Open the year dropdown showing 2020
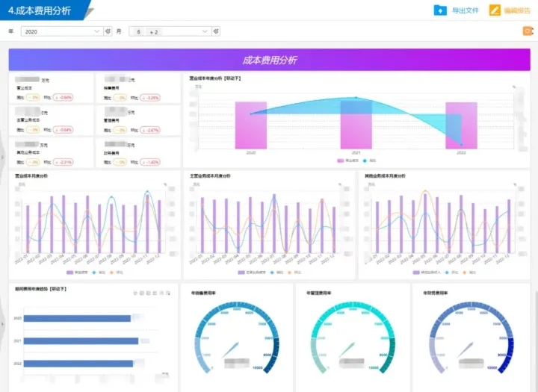The width and height of the screenshot is (538, 392). [62, 31]
